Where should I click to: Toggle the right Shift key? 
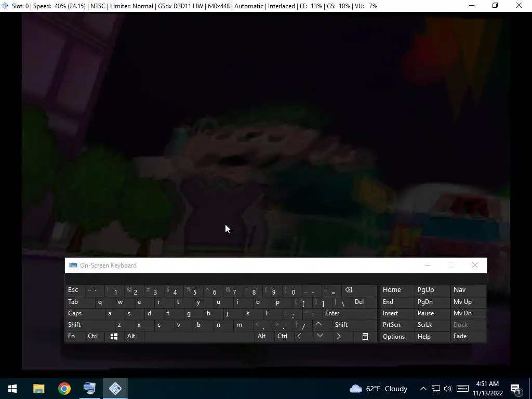[x=354, y=325]
